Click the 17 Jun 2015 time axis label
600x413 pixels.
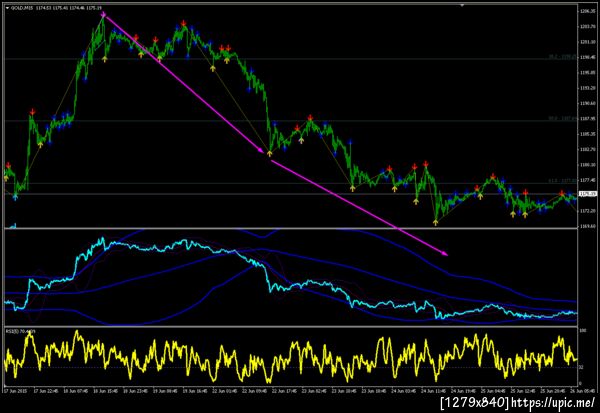tap(16, 391)
